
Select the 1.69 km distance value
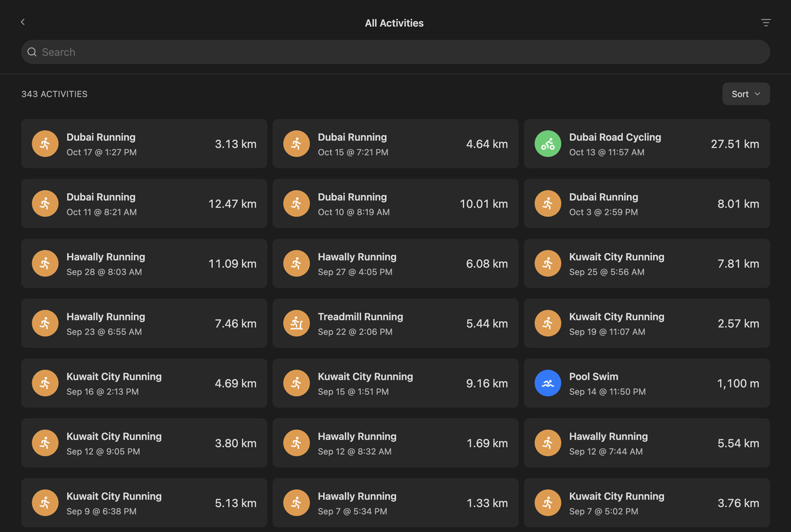487,443
